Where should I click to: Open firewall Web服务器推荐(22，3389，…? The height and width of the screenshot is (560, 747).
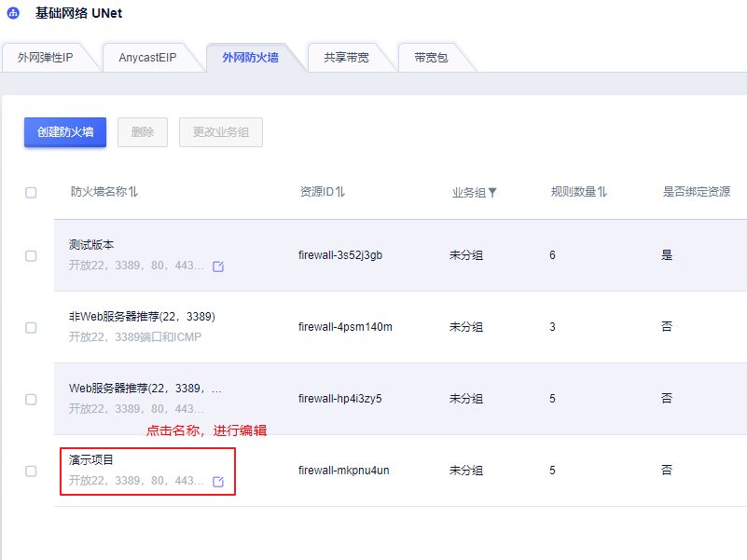(145, 389)
